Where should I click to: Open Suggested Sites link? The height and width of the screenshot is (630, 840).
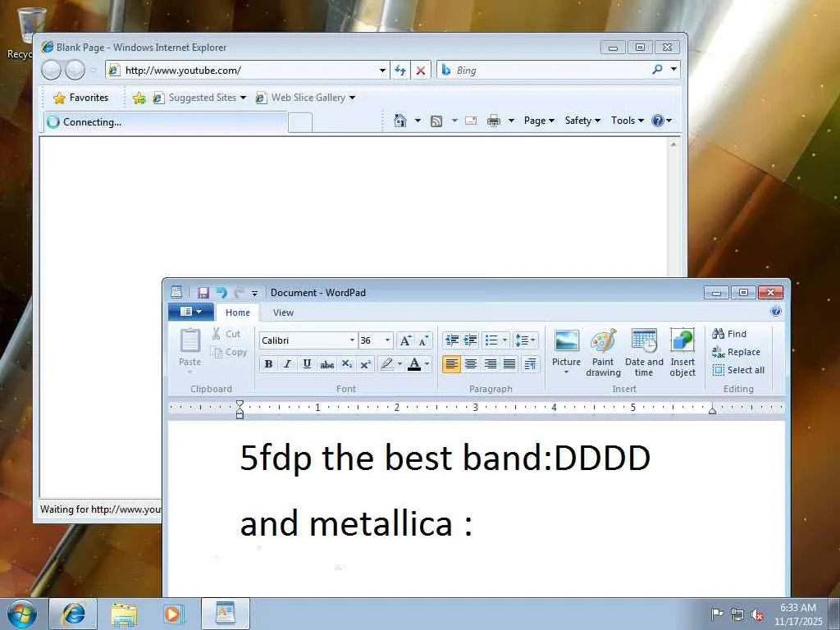[x=199, y=98]
